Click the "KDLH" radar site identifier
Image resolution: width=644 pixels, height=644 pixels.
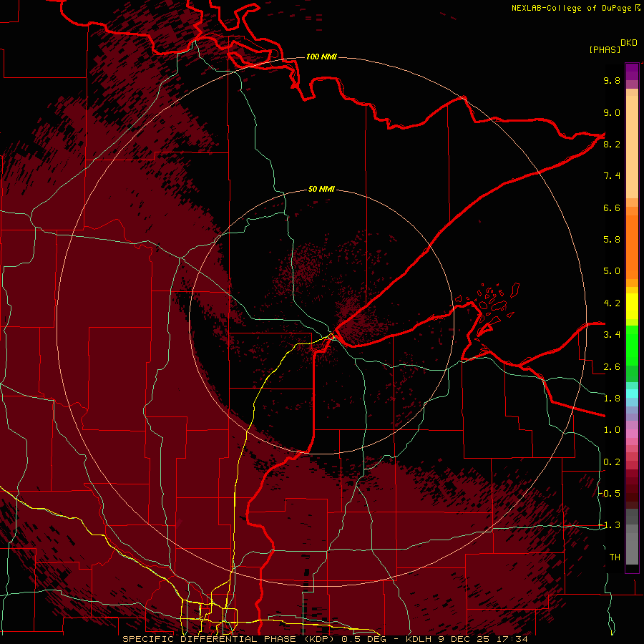tap(420, 639)
